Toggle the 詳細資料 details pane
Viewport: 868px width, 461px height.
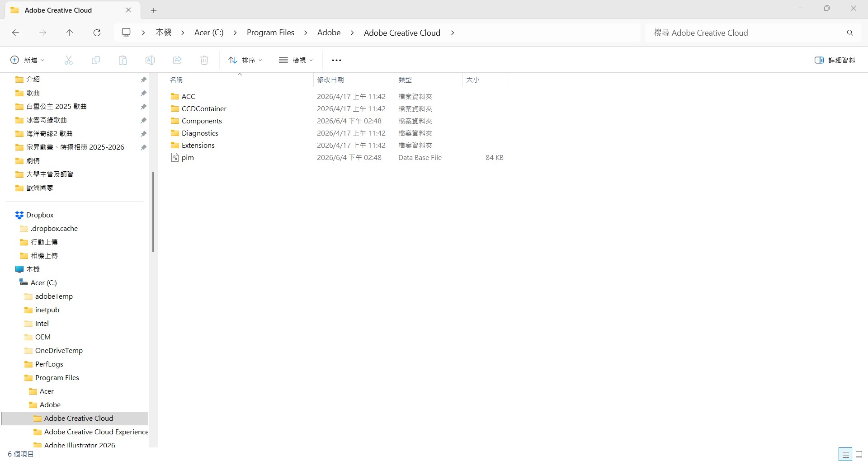pyautogui.click(x=835, y=60)
